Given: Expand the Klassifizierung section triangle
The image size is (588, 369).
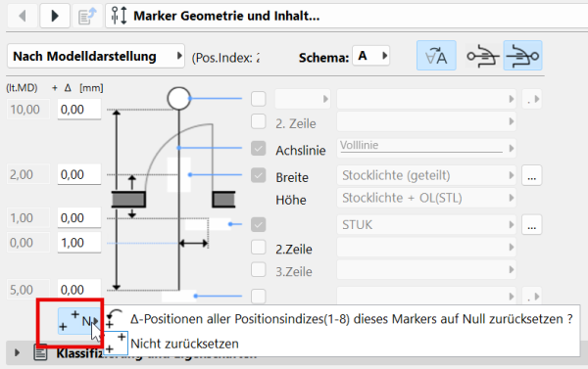Looking at the screenshot, I should tap(17, 352).
